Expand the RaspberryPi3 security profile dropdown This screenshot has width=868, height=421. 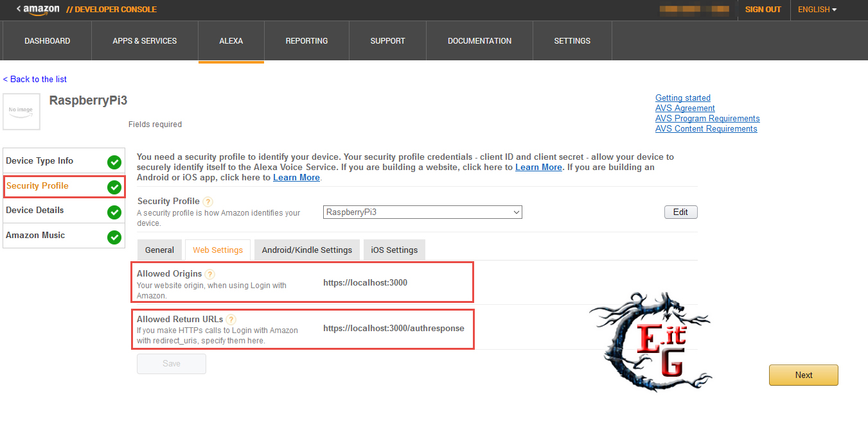point(422,212)
